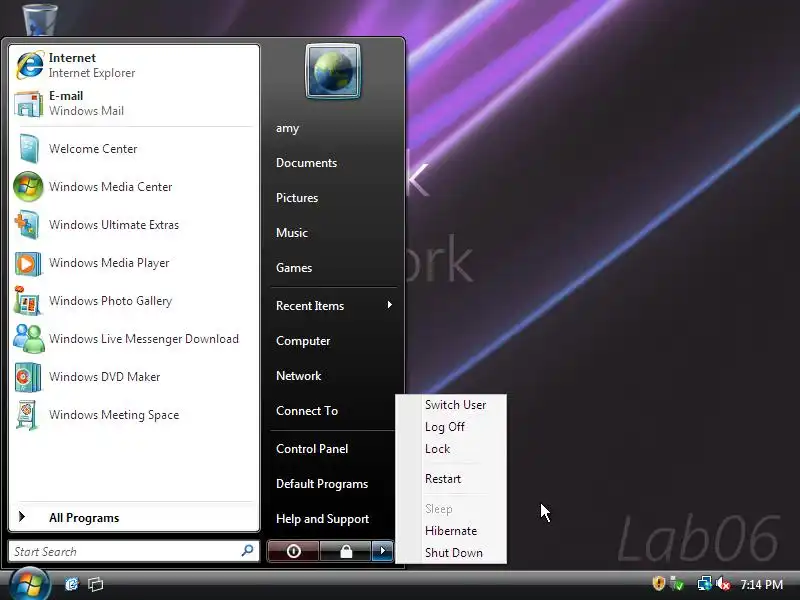Open Computer from Start menu
This screenshot has height=600, width=800.
tap(303, 341)
